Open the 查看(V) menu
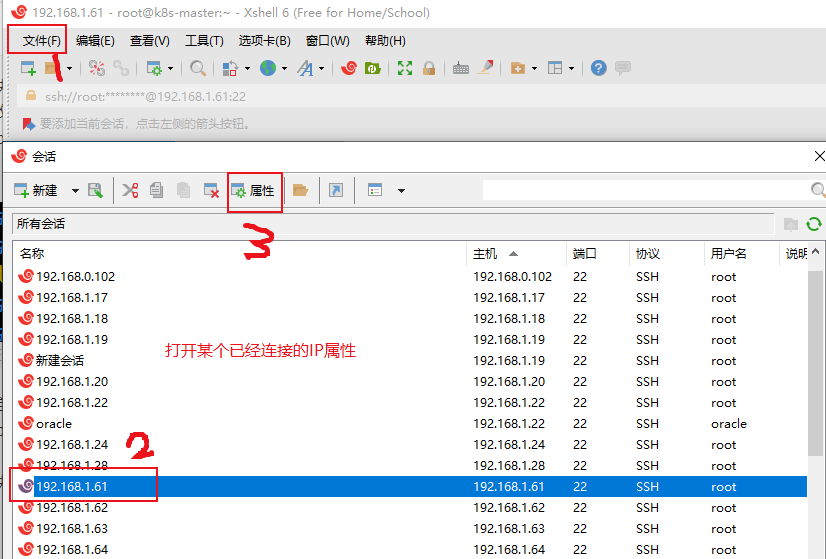This screenshot has width=826, height=559. (x=150, y=41)
